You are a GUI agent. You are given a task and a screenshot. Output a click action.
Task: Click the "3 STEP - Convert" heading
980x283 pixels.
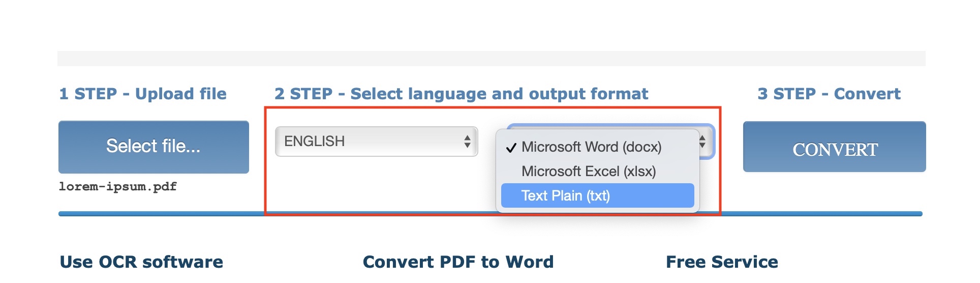pos(829,94)
